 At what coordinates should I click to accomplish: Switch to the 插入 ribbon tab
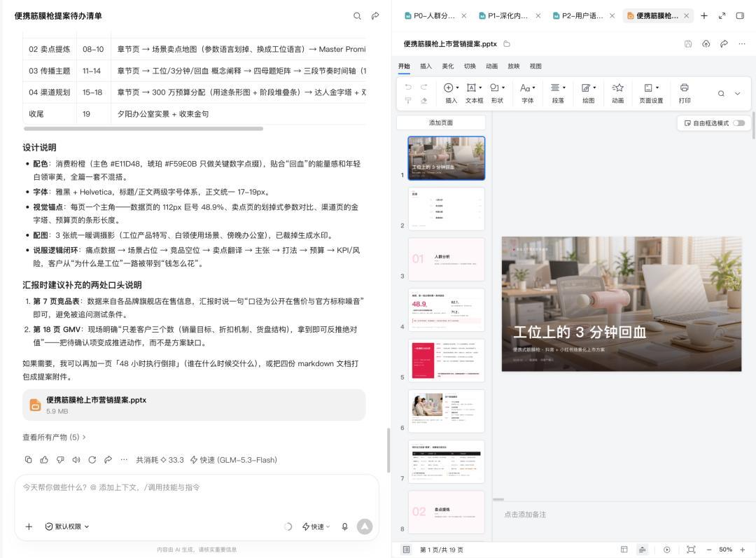(426, 66)
